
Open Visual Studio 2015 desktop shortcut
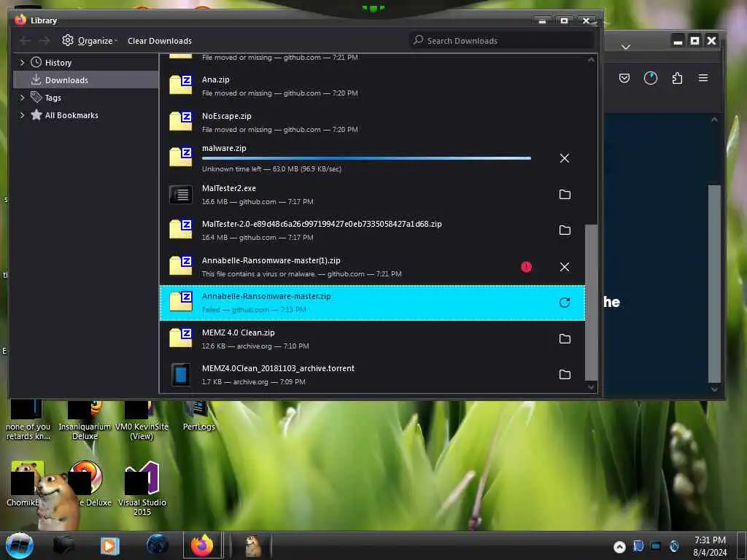pyautogui.click(x=142, y=489)
